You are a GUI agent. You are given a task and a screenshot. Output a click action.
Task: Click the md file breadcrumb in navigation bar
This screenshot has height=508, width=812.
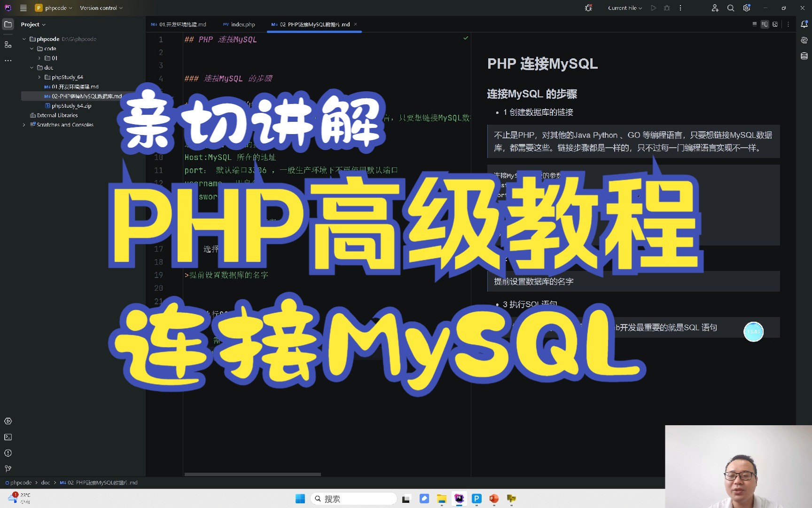[99, 483]
